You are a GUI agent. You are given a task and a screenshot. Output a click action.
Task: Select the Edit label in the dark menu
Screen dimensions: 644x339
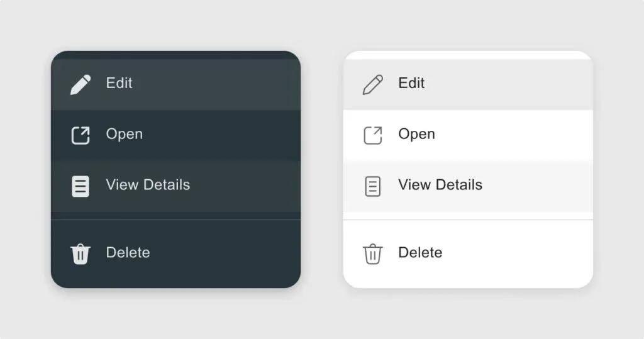pos(119,83)
